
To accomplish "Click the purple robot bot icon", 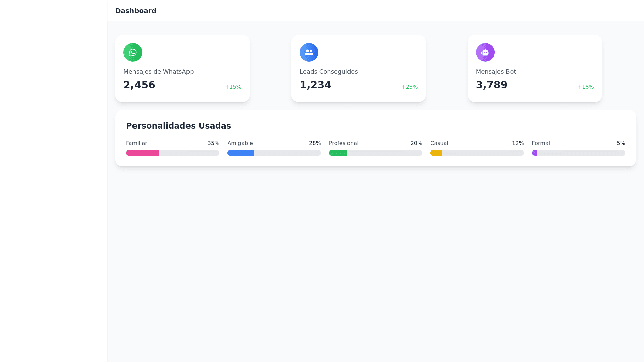I will [485, 52].
